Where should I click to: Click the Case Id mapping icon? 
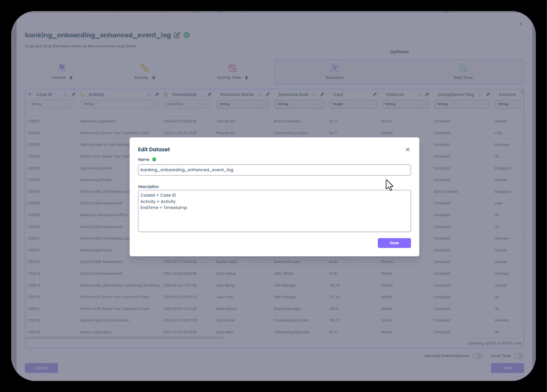point(62,68)
